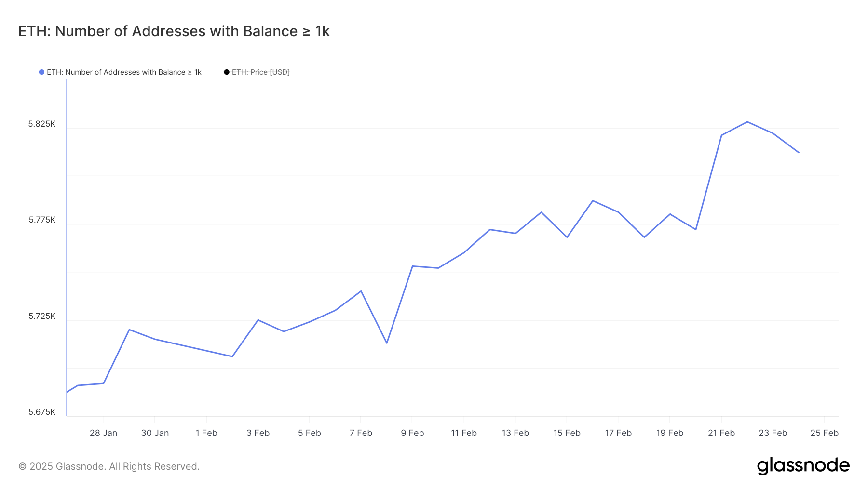Click the 9 Feb x-axis label
Screen dimensions: 868x488
412,433
